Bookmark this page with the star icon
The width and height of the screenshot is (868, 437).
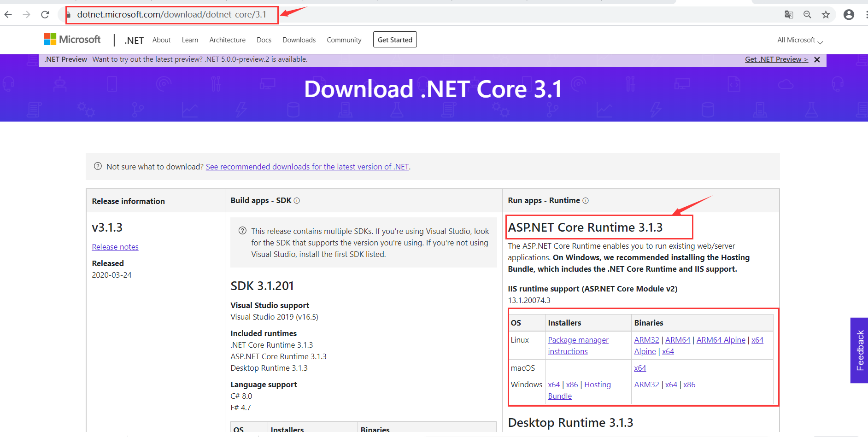coord(826,14)
